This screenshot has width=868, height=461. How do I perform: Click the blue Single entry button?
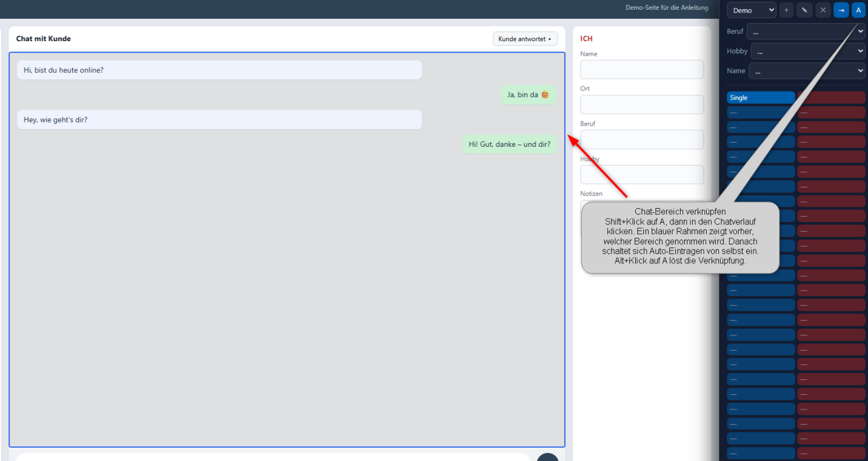click(x=761, y=98)
